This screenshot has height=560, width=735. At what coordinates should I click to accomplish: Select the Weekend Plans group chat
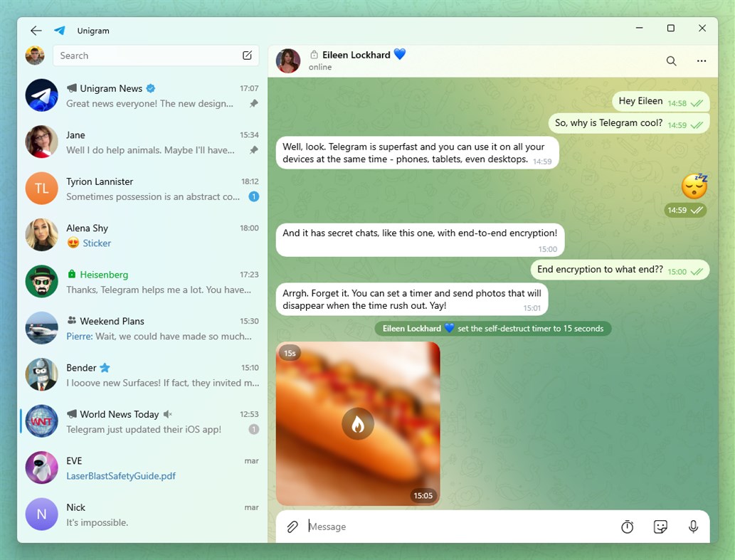[142, 328]
